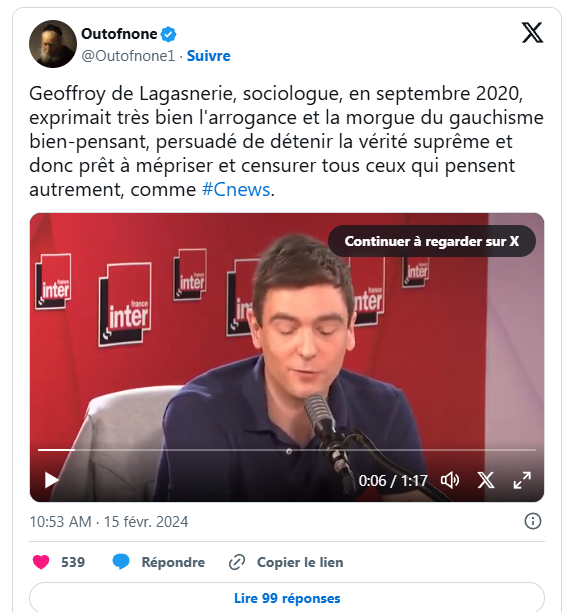Click the reply speech bubble icon
Screen dimensions: 578x612
pos(121,562)
